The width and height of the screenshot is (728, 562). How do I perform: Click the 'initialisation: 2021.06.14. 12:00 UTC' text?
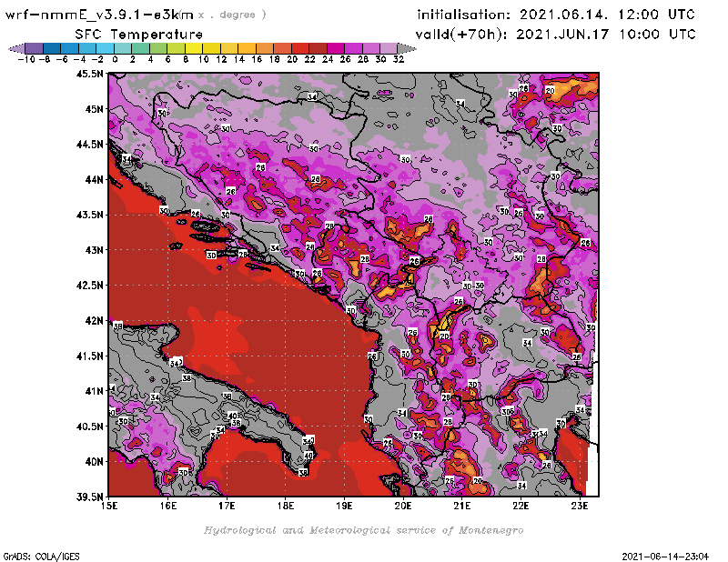556,15
